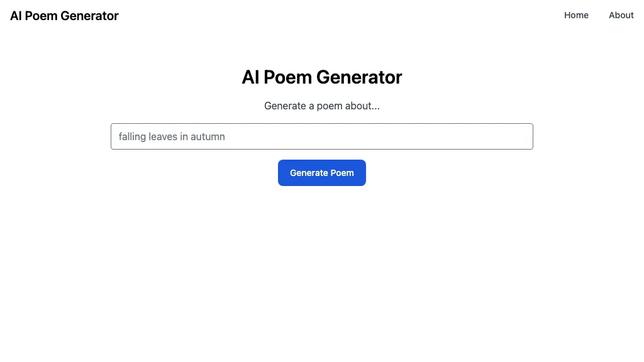Click the site title in the navigation bar

pyautogui.click(x=64, y=15)
